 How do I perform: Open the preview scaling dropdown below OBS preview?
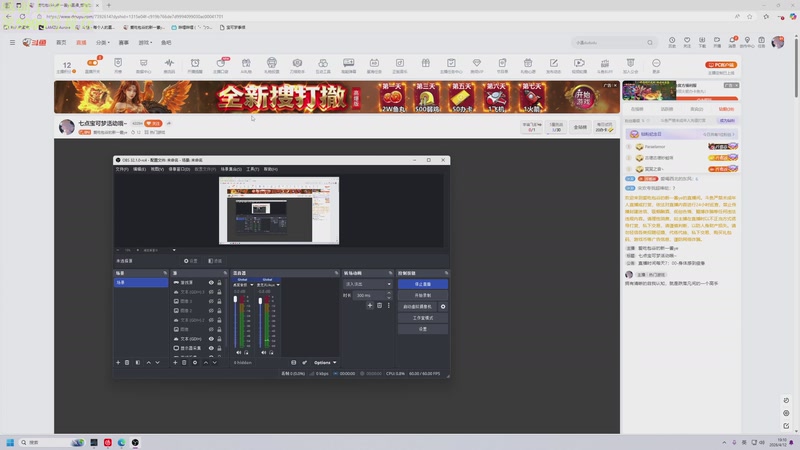pyautogui.click(x=174, y=250)
